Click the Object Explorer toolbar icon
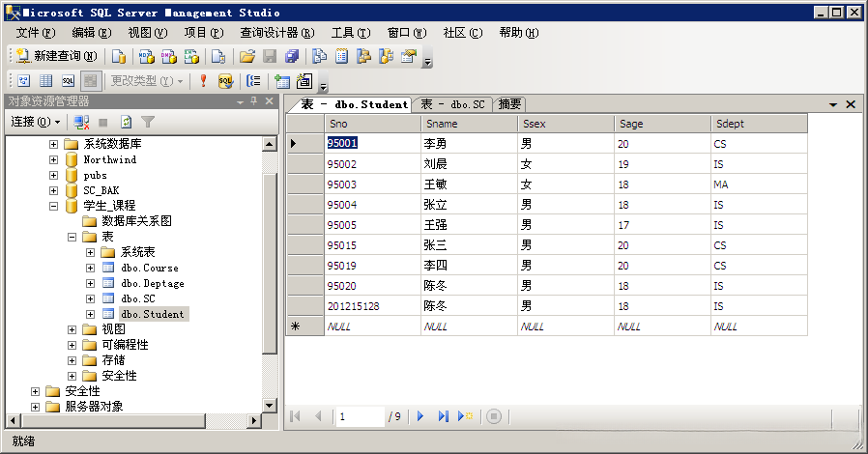Screen dimensions: 868x454 [x=363, y=56]
